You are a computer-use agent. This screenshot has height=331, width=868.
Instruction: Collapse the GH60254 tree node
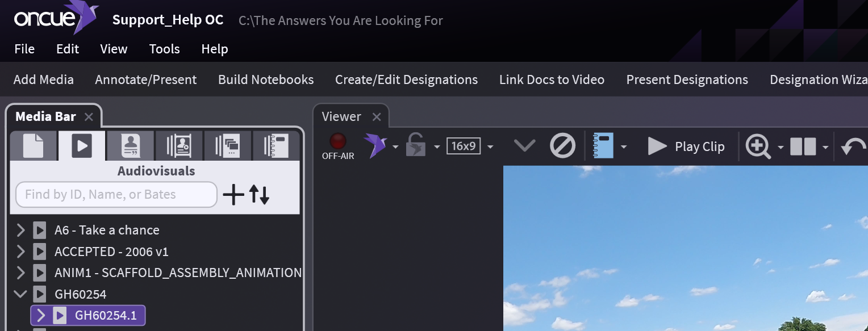(x=21, y=294)
